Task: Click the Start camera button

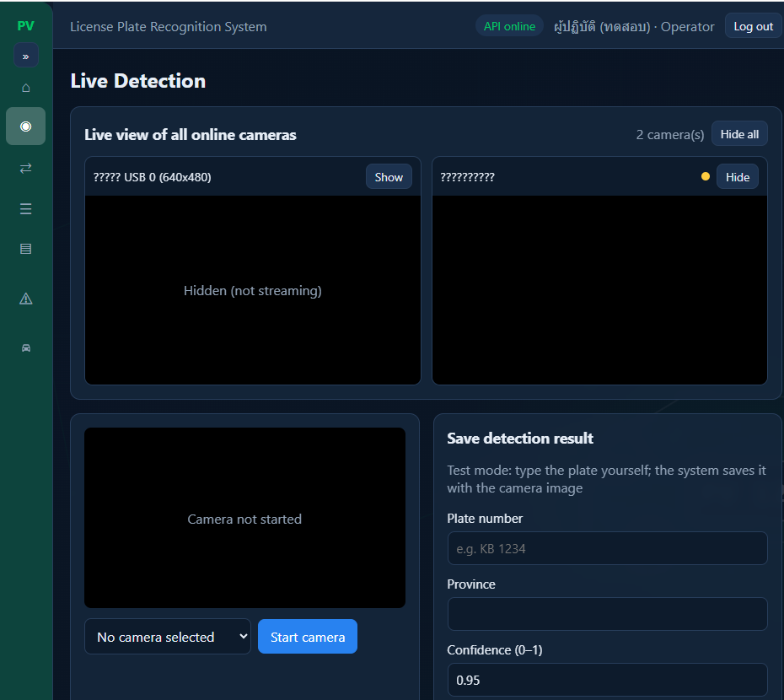Action: click(x=308, y=637)
